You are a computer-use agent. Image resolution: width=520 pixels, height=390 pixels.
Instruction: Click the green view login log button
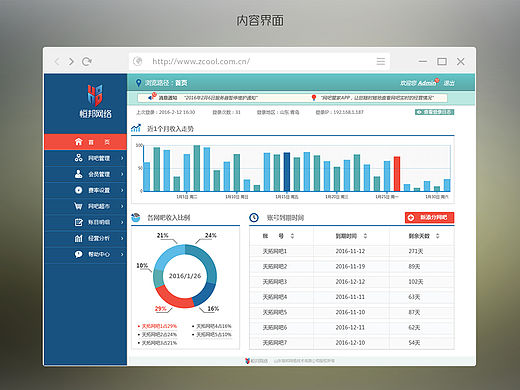(x=434, y=112)
